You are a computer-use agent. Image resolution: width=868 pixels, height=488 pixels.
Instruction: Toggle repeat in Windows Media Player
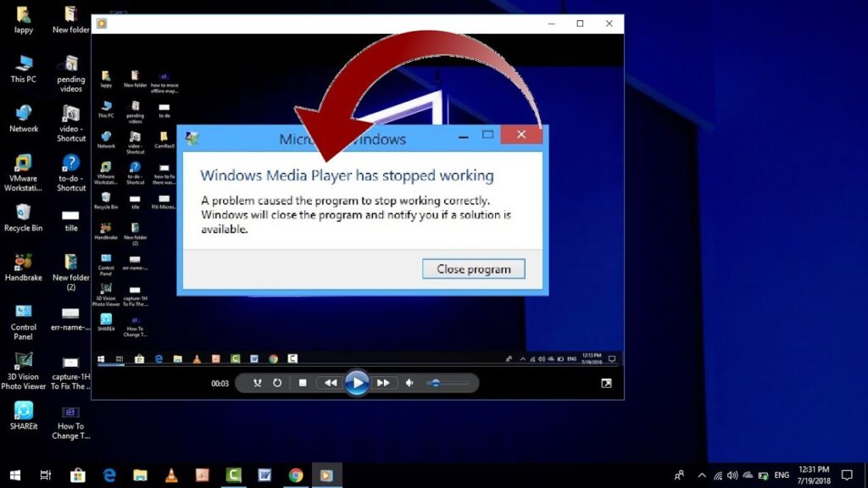point(277,383)
